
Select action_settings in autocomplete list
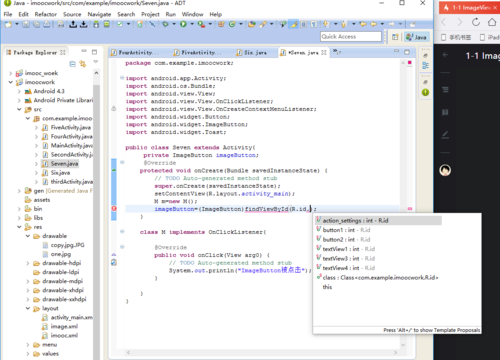coord(378,220)
